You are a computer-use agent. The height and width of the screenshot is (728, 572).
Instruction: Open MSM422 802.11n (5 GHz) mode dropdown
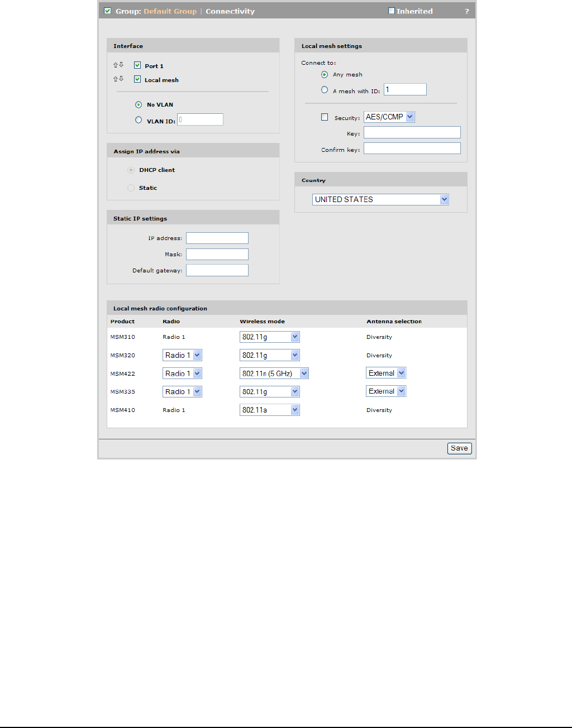tap(274, 373)
